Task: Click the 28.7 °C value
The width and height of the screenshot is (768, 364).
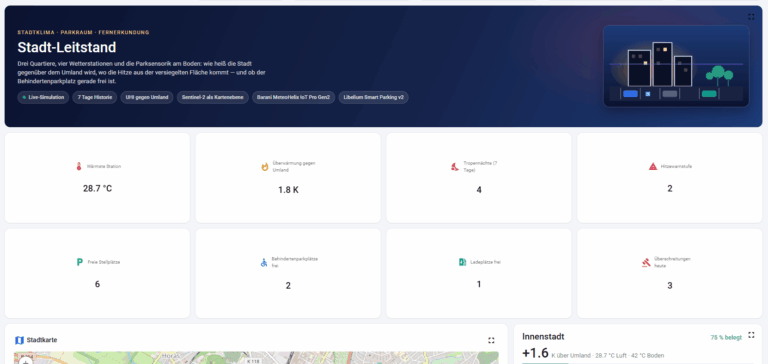Action: pyautogui.click(x=97, y=189)
